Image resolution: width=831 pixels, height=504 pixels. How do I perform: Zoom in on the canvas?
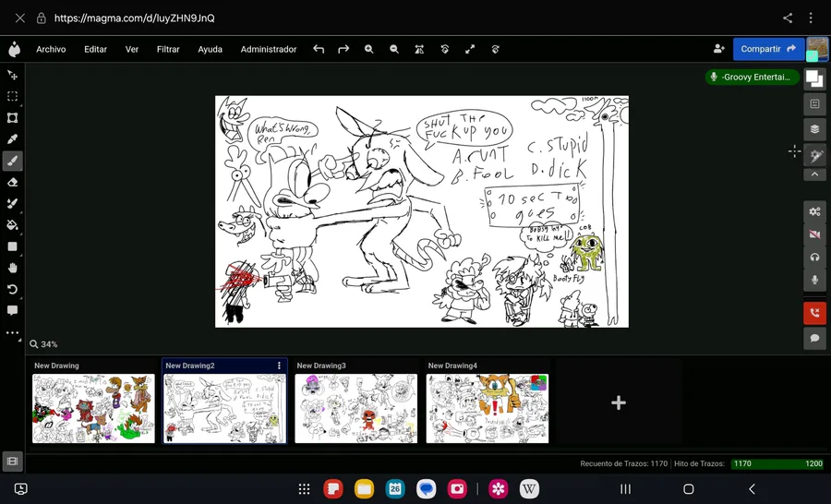coord(368,49)
